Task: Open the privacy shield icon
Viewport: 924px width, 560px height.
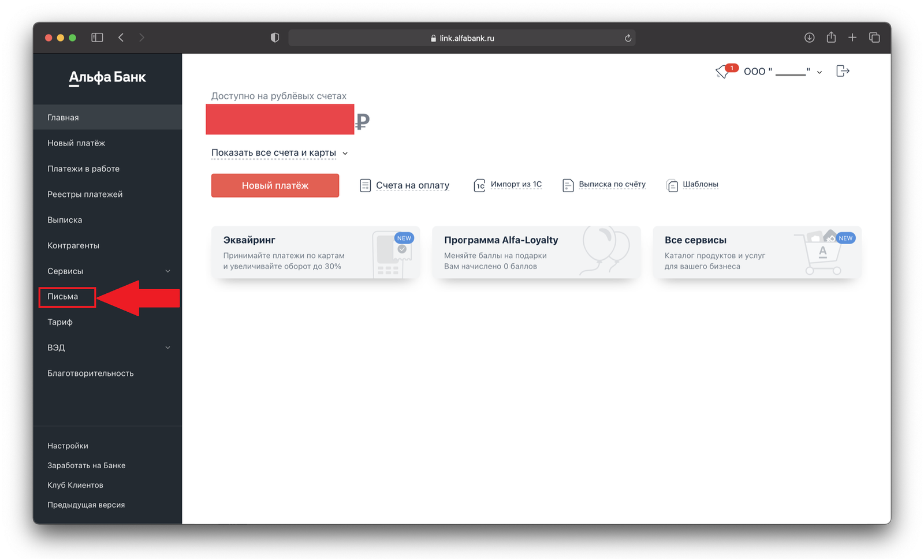Action: [275, 38]
